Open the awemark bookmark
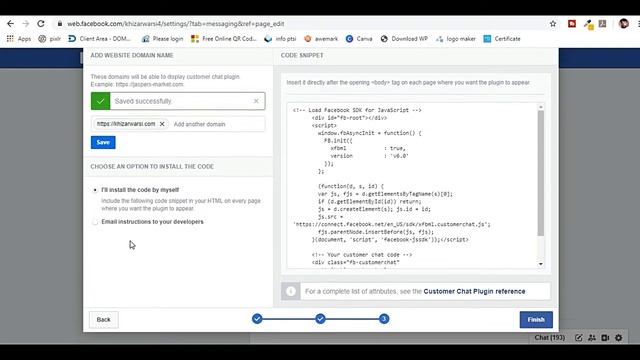This screenshot has height=360, width=640. pos(321,39)
